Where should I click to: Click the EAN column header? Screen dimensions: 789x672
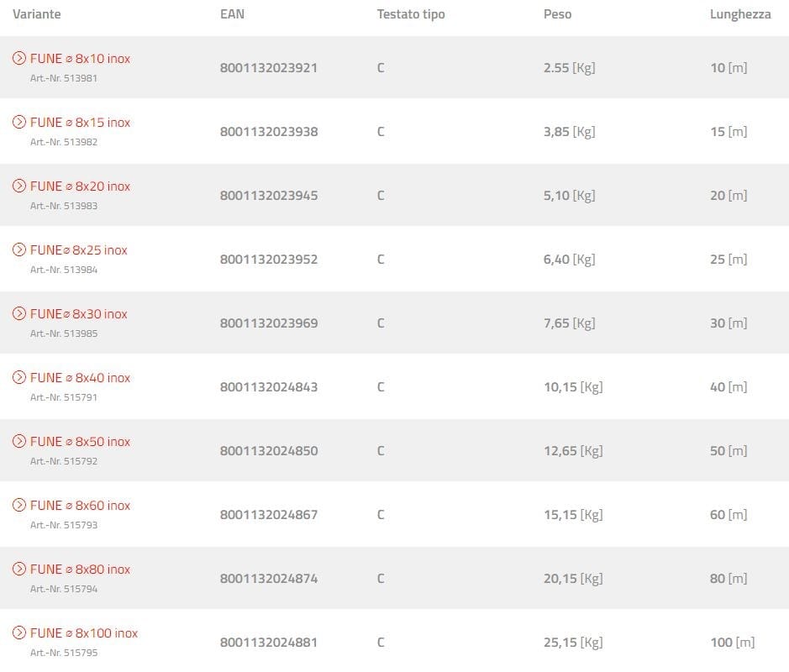point(232,14)
